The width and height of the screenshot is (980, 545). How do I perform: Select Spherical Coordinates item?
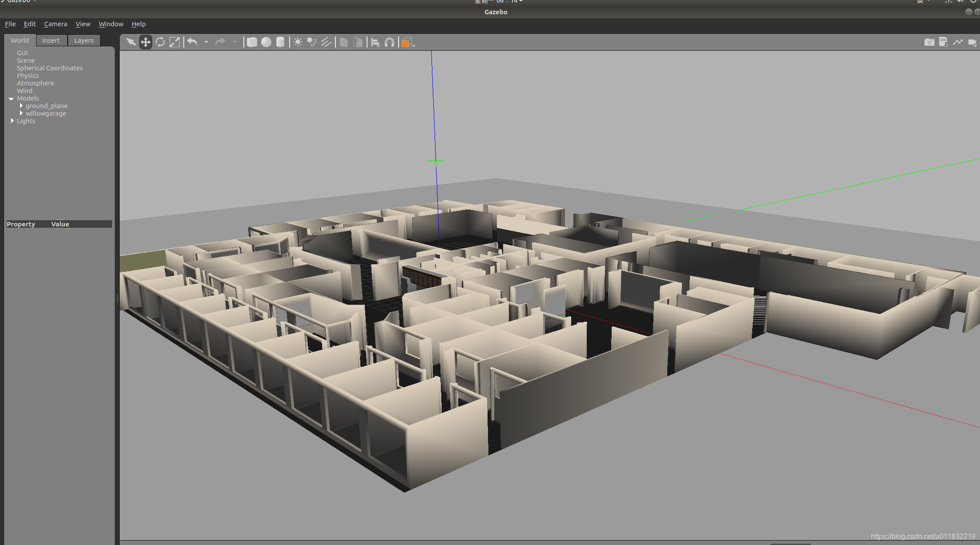tap(50, 68)
